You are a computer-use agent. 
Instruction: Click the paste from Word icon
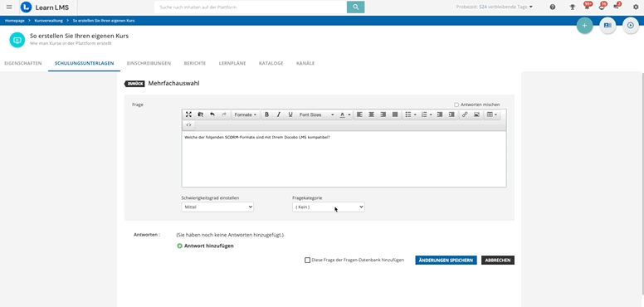click(x=201, y=115)
